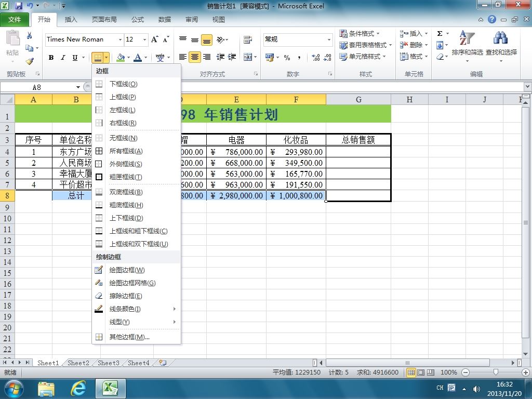This screenshot has width=532, height=399.
Task: Click the Cut scissors icon
Action: (x=29, y=35)
